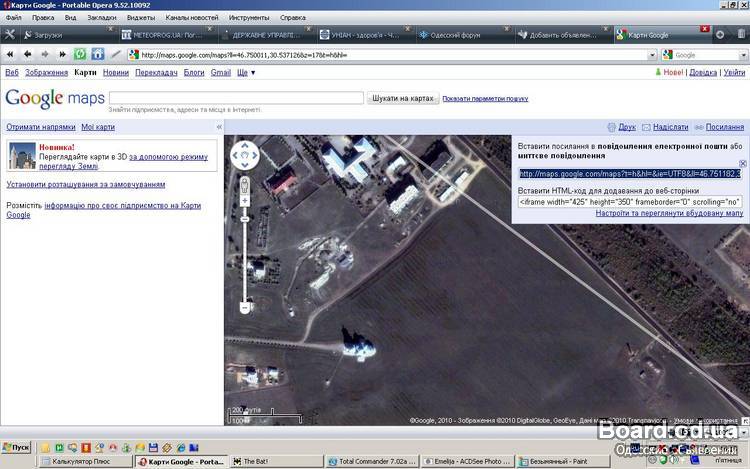
Task: Open the Справка menu
Action: (293, 18)
